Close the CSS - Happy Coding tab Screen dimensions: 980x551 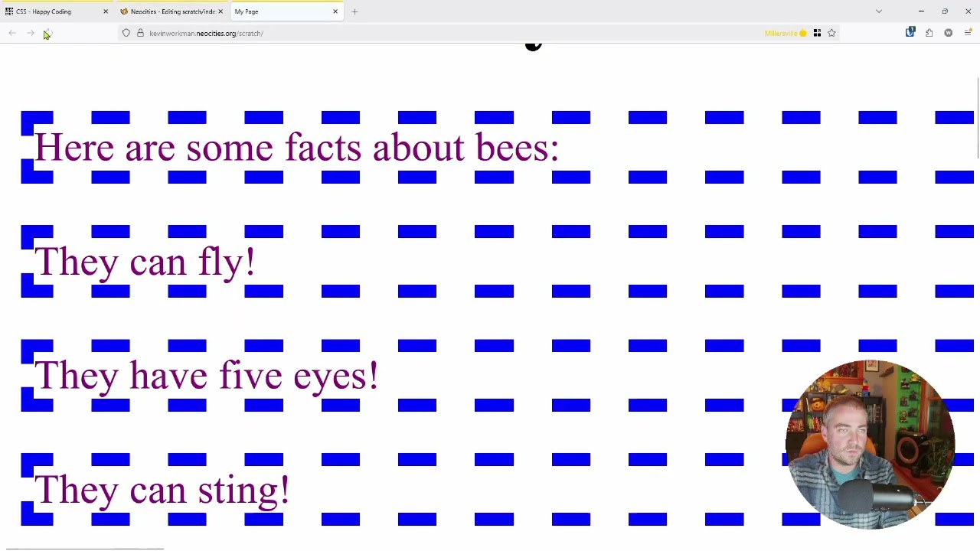pyautogui.click(x=106, y=11)
